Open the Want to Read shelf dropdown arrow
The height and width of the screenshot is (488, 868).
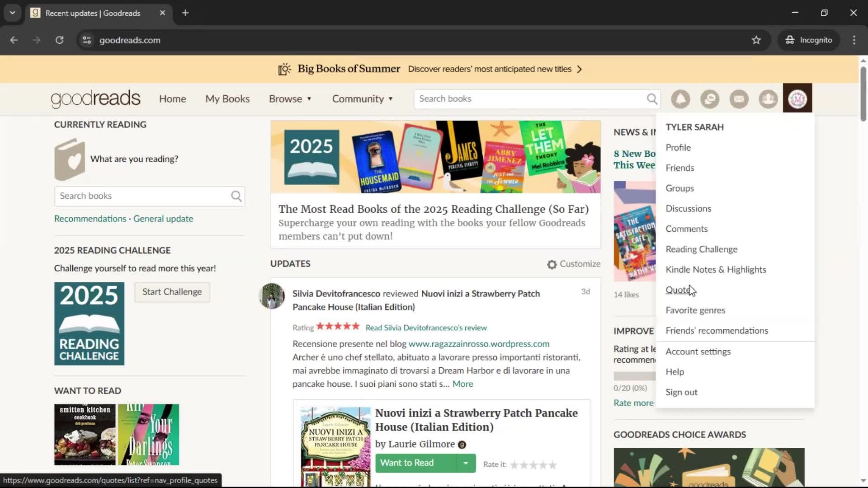click(466, 463)
